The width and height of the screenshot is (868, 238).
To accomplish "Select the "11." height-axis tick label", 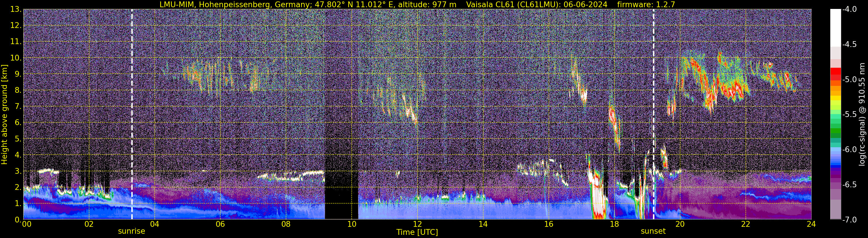I will (16, 42).
